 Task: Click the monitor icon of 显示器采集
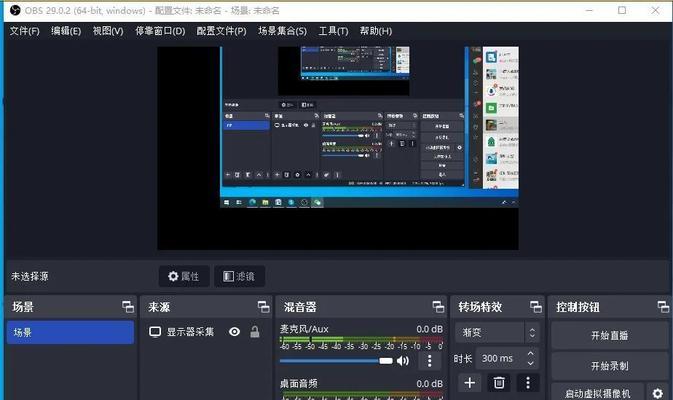tap(155, 332)
